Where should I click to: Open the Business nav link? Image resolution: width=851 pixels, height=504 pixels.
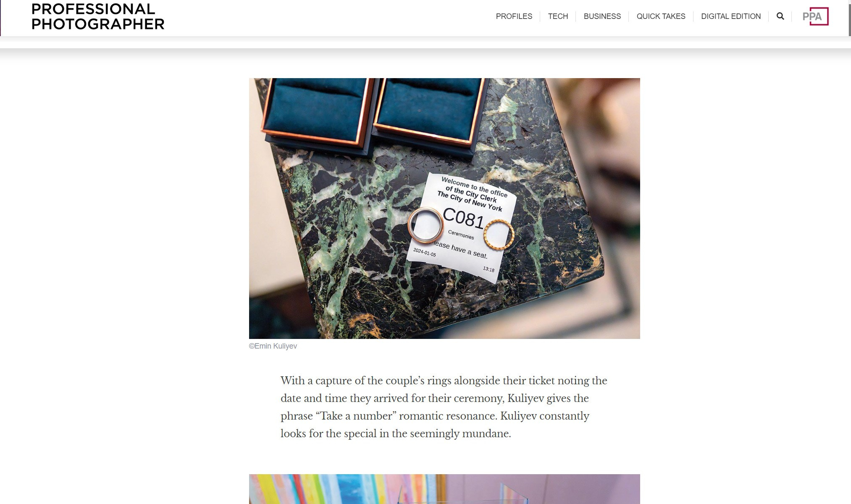(602, 16)
